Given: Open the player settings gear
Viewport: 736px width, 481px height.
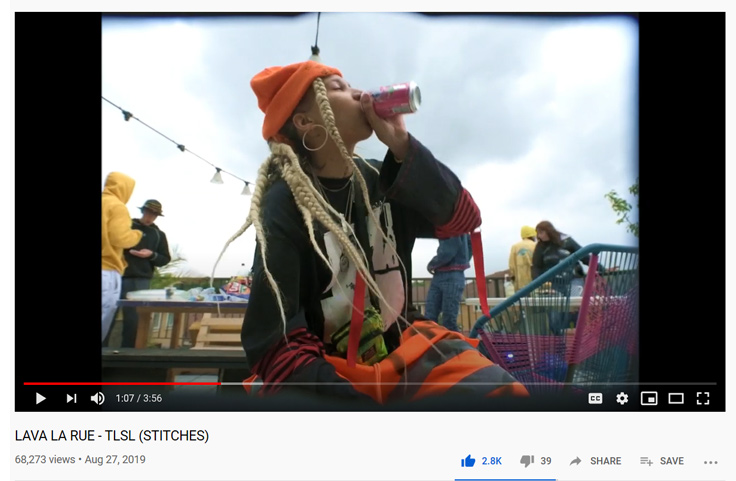Looking at the screenshot, I should (x=622, y=398).
